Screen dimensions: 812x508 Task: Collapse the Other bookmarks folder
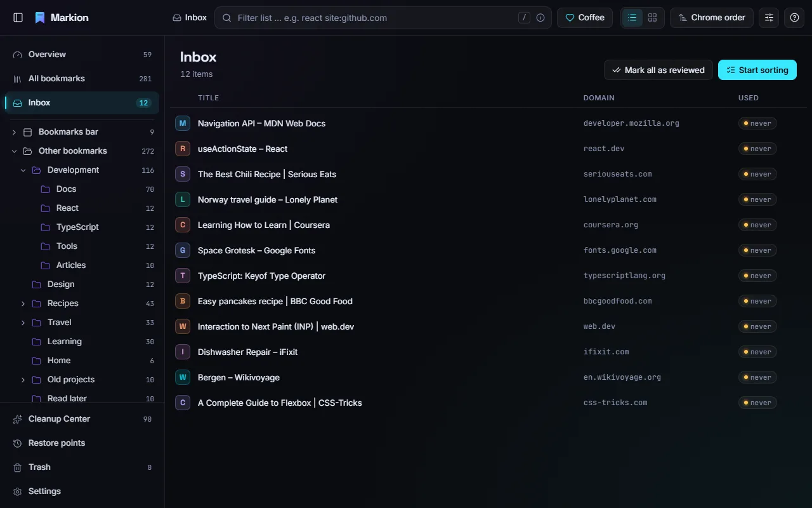click(14, 151)
